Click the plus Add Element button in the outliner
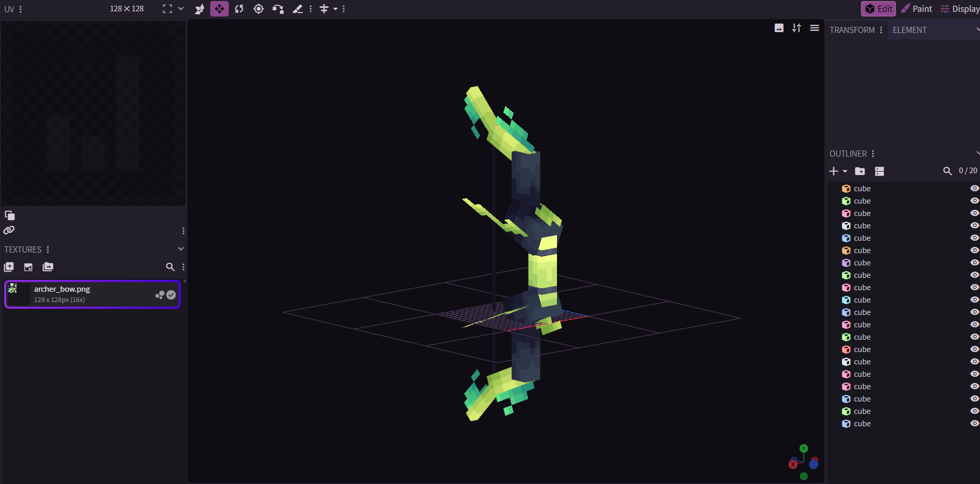The image size is (980, 484). [x=834, y=171]
